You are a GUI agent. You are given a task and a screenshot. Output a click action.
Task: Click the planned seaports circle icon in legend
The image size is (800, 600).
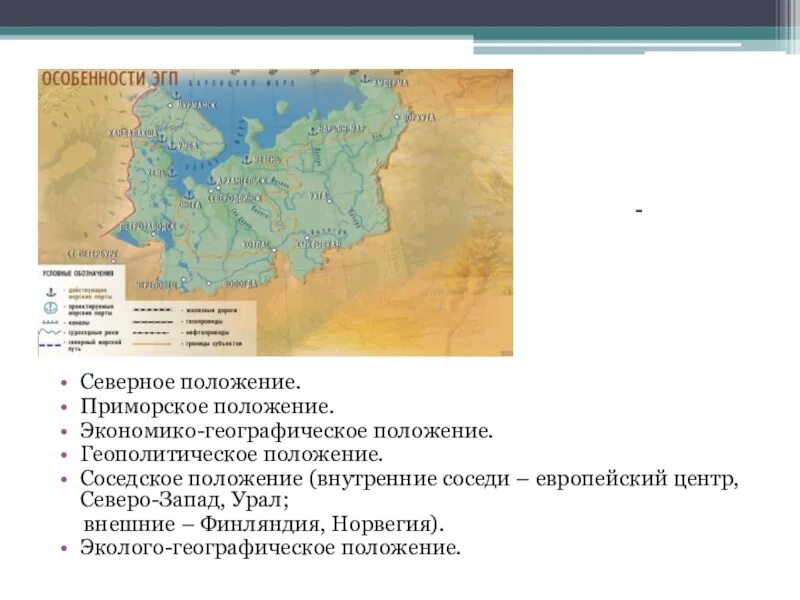pyautogui.click(x=51, y=308)
